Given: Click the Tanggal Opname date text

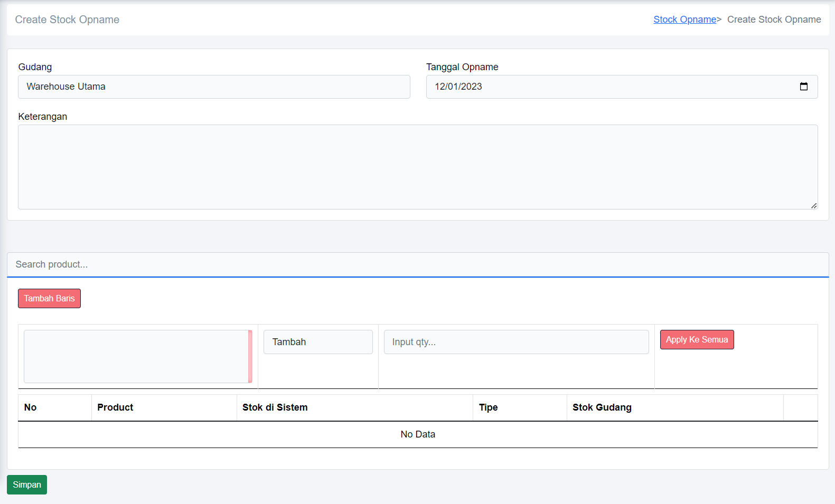Looking at the screenshot, I should pos(458,87).
